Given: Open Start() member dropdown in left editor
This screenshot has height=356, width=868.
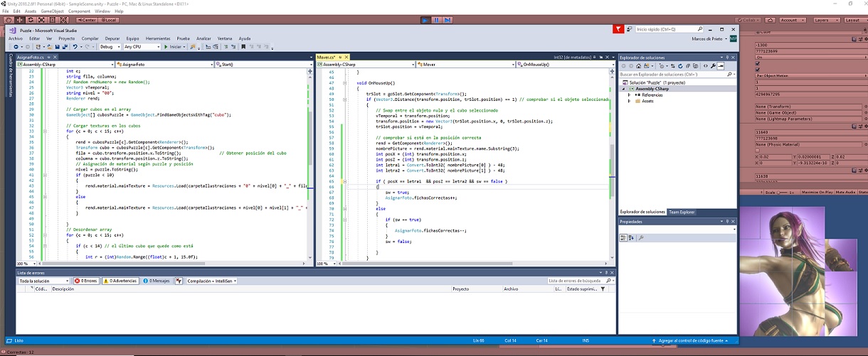Looking at the screenshot, I should (263, 65).
